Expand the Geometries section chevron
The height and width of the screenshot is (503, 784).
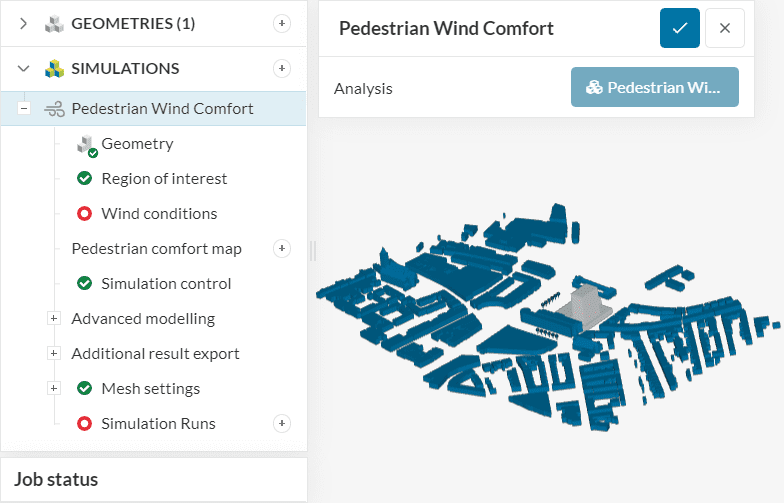click(x=24, y=24)
